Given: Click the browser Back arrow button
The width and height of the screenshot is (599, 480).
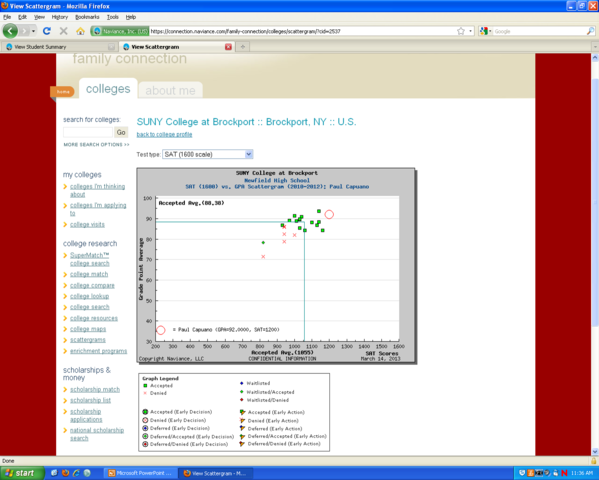Looking at the screenshot, I should [10, 31].
